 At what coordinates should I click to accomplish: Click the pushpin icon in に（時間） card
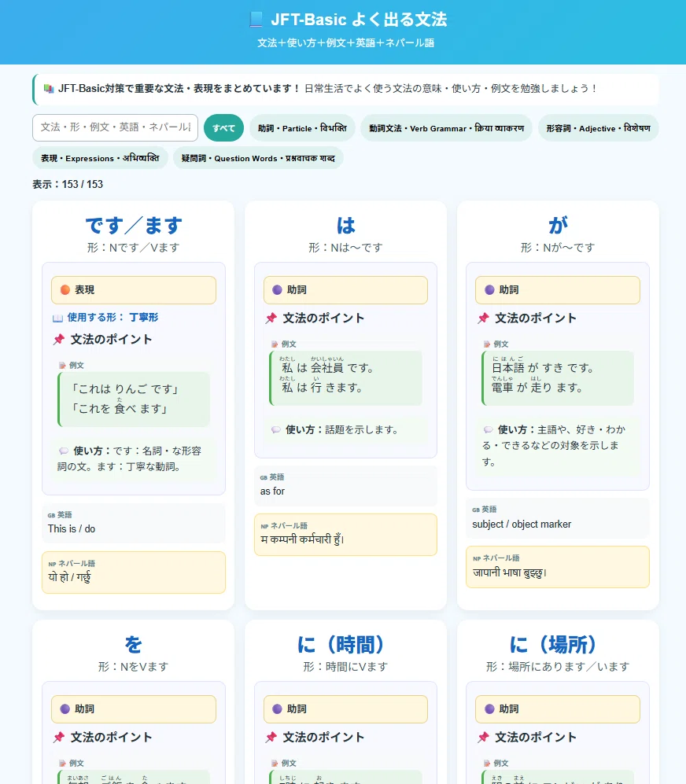pos(271,737)
